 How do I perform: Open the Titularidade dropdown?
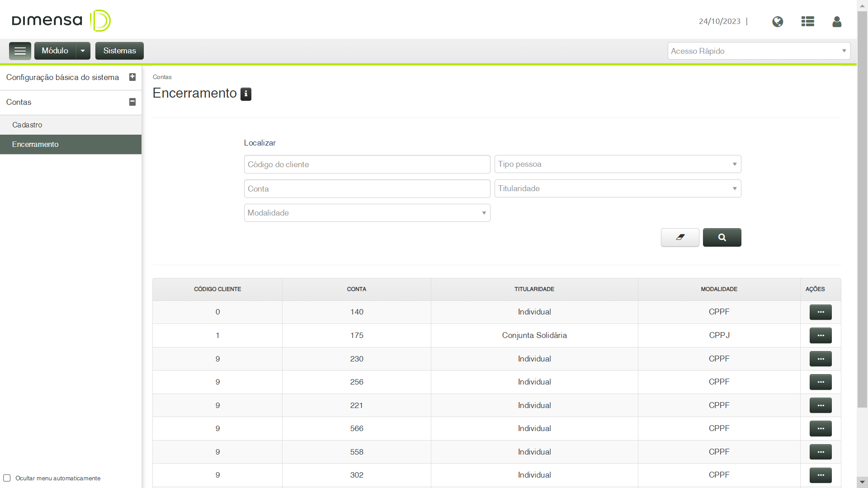pos(618,188)
